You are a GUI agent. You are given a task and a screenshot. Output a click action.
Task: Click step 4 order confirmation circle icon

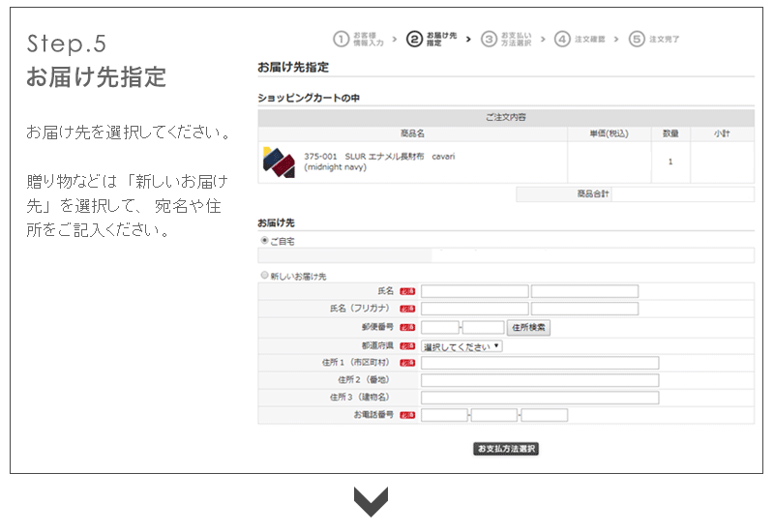562,39
